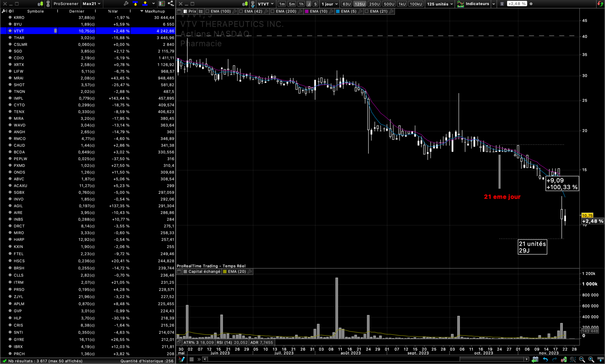Open the drawing tools pencil icon
This screenshot has height=364, width=605.
182,359
